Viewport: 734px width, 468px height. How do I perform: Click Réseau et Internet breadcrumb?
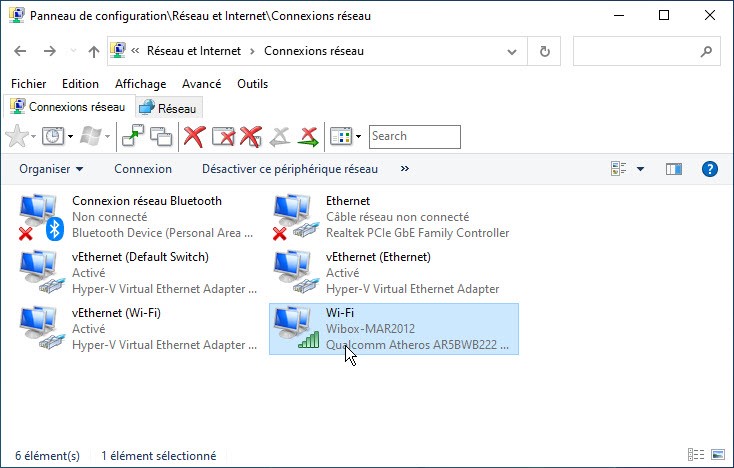(194, 51)
